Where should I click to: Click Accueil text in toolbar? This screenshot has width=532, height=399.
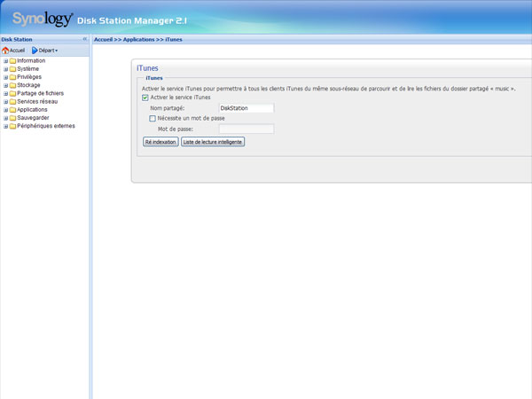[x=17, y=51]
